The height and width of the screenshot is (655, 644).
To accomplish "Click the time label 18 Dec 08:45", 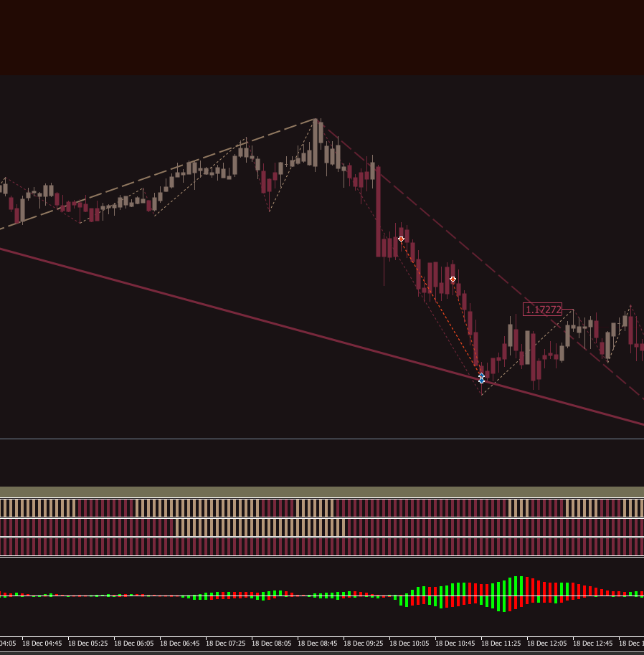I will [x=318, y=644].
